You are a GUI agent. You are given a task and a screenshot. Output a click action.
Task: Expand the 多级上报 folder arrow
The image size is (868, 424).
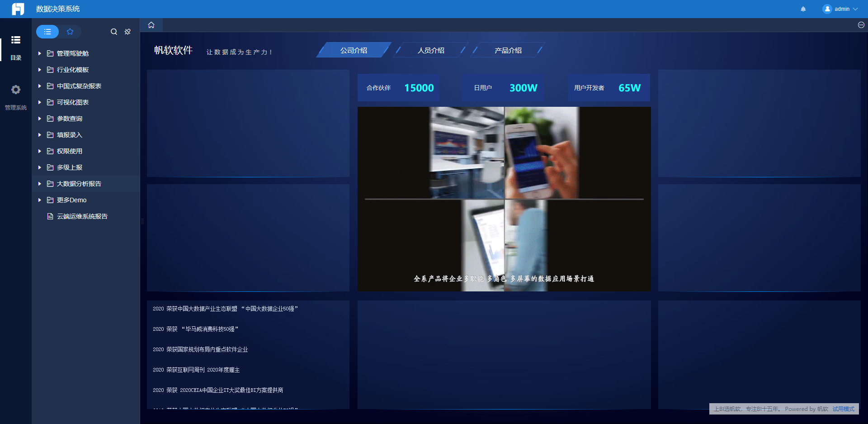[x=40, y=167]
